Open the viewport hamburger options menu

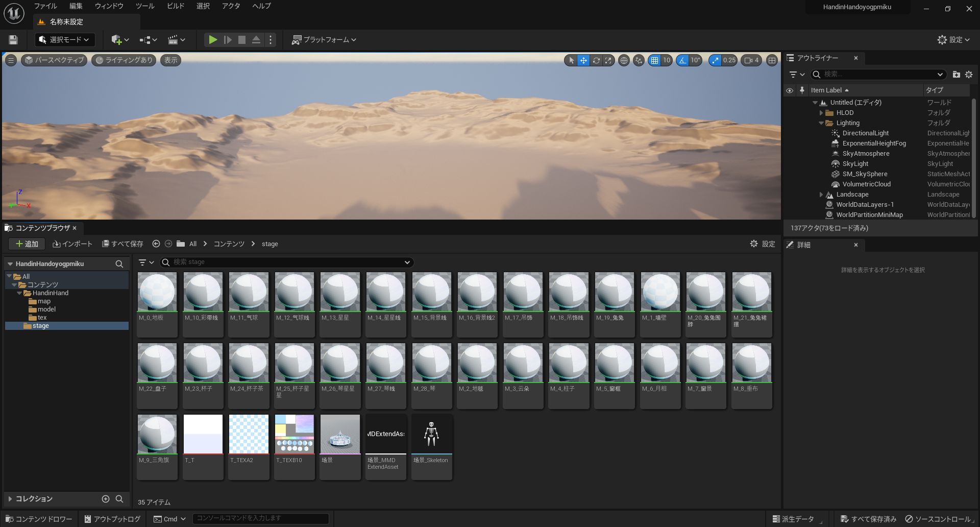(11, 60)
